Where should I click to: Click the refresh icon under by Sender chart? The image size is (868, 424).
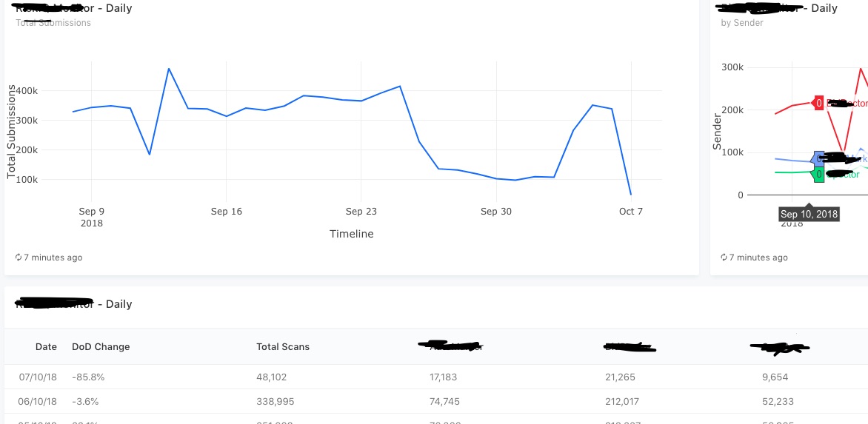coord(724,257)
